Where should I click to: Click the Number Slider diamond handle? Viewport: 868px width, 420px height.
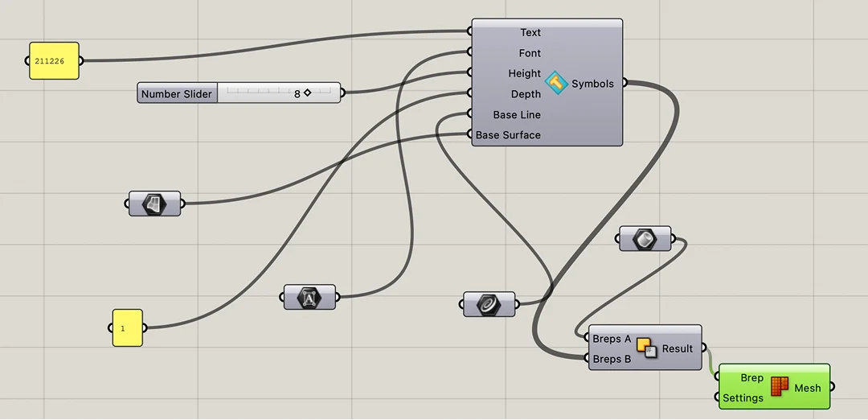[307, 93]
